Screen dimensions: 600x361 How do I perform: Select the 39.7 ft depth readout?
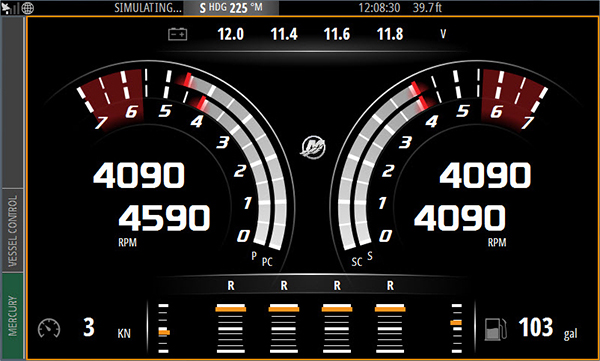[427, 8]
